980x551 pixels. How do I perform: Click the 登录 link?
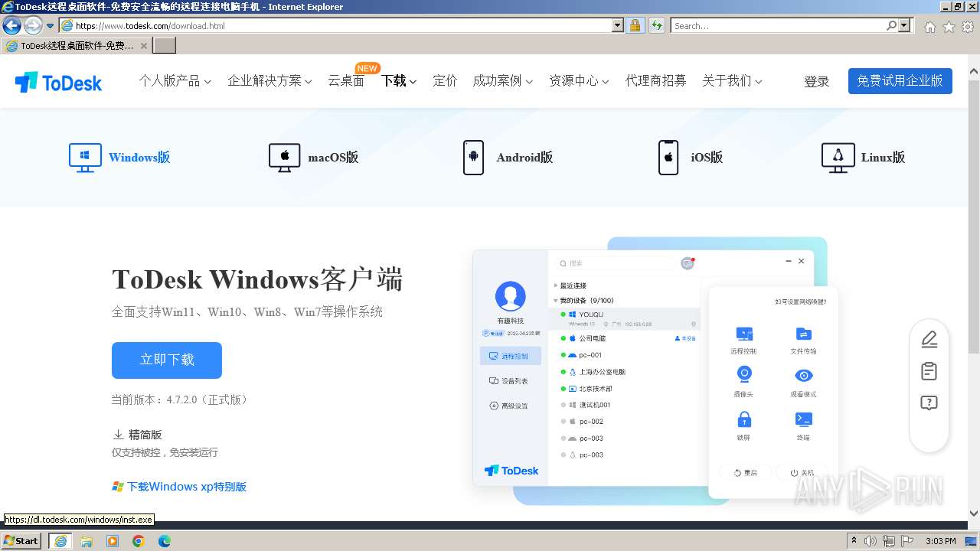coord(817,81)
